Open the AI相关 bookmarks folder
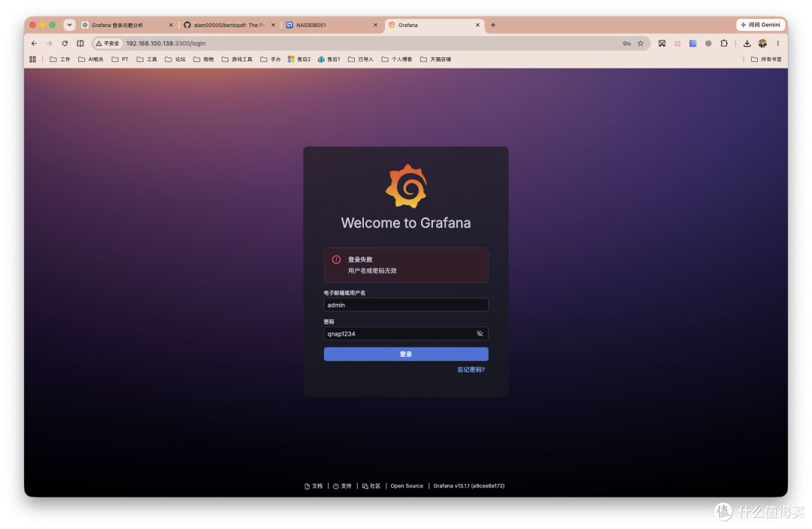 (x=91, y=59)
